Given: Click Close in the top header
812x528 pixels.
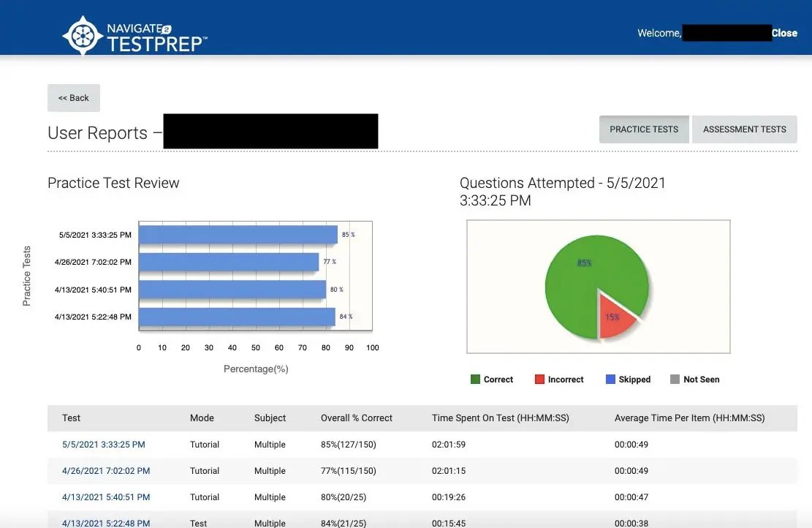Looking at the screenshot, I should 784,33.
